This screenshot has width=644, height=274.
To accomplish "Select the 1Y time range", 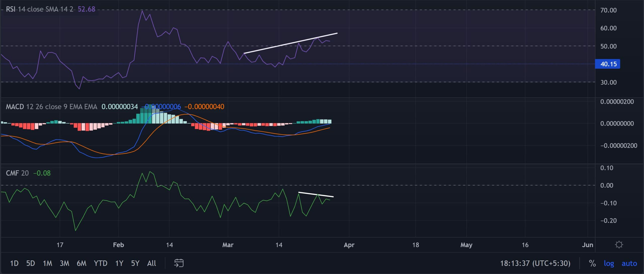I will [x=119, y=263].
